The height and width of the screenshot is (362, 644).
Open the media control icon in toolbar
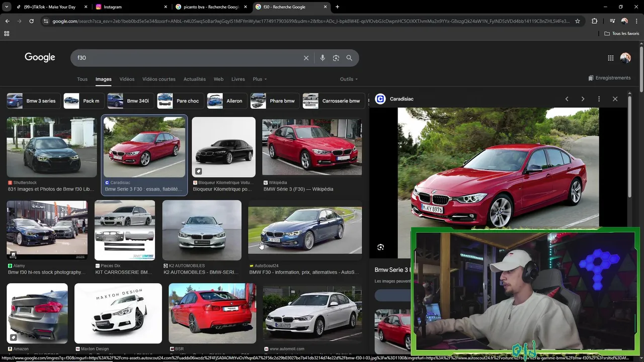[x=612, y=21]
